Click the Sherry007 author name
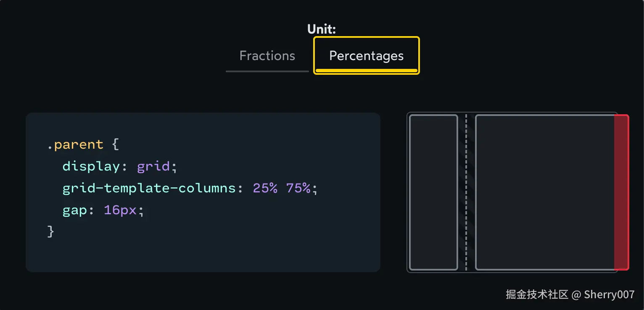 609,294
